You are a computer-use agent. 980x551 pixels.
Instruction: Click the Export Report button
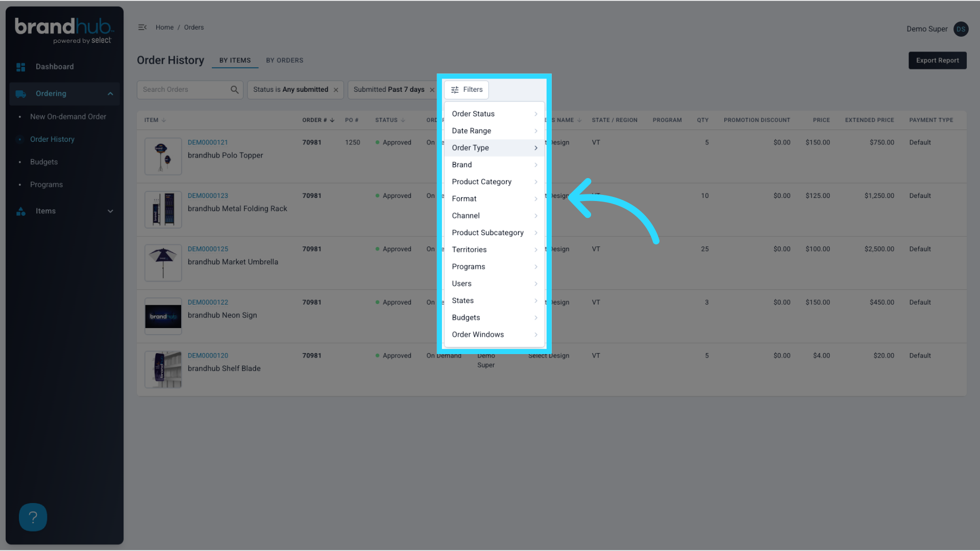tap(937, 60)
